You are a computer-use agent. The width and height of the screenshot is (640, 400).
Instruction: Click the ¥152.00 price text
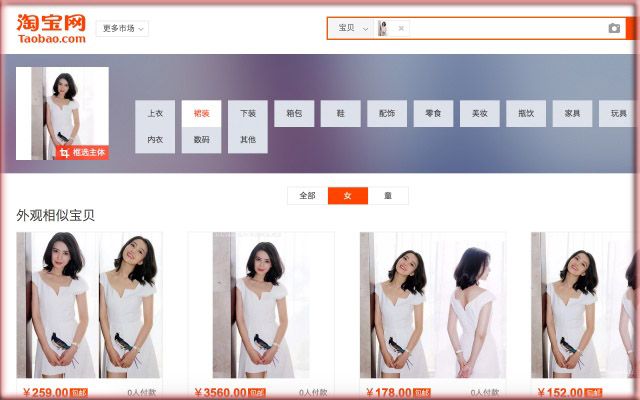(x=560, y=393)
